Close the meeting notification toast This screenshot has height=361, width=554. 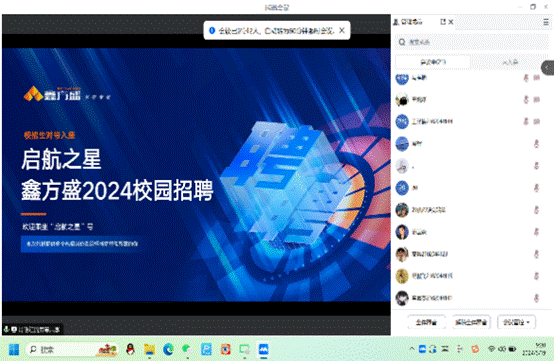pyautogui.click(x=342, y=30)
